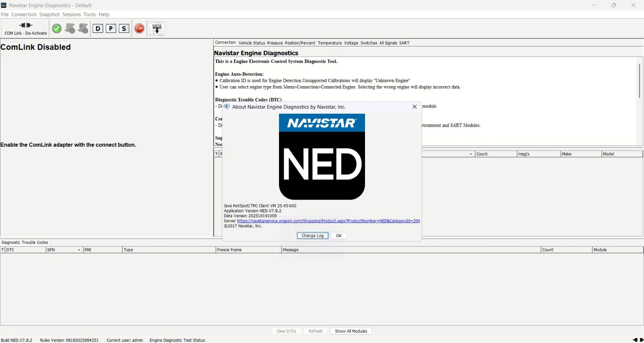Switch to the Voltage tab
This screenshot has width=644, height=343.
pos(351,43)
